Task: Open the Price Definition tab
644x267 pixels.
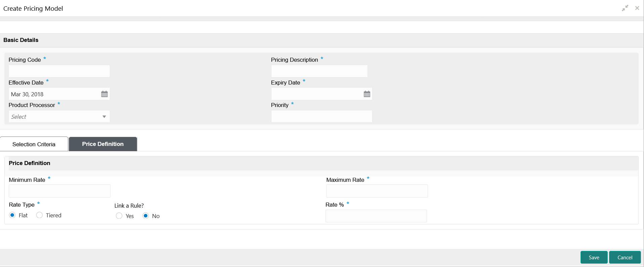Action: coord(103,144)
